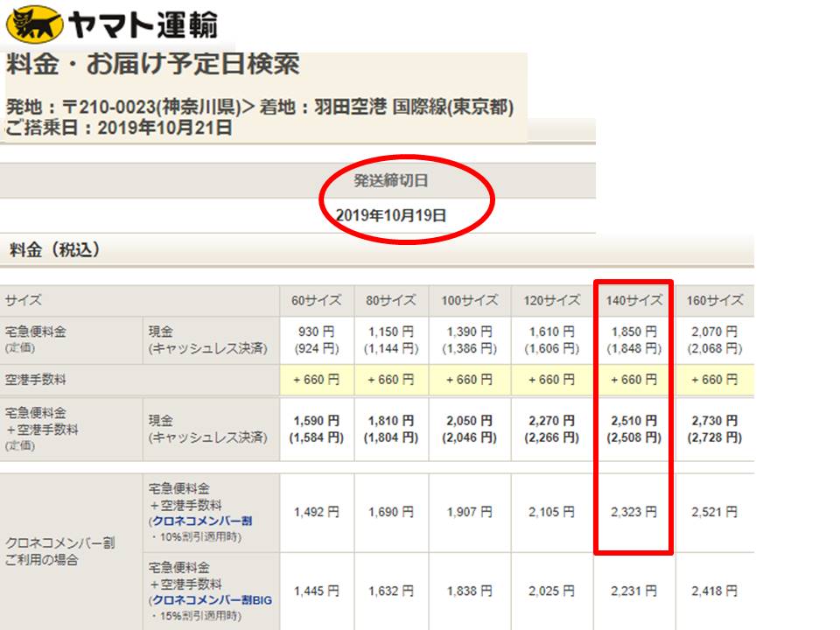Click the 930 円 price cell

[x=317, y=340]
